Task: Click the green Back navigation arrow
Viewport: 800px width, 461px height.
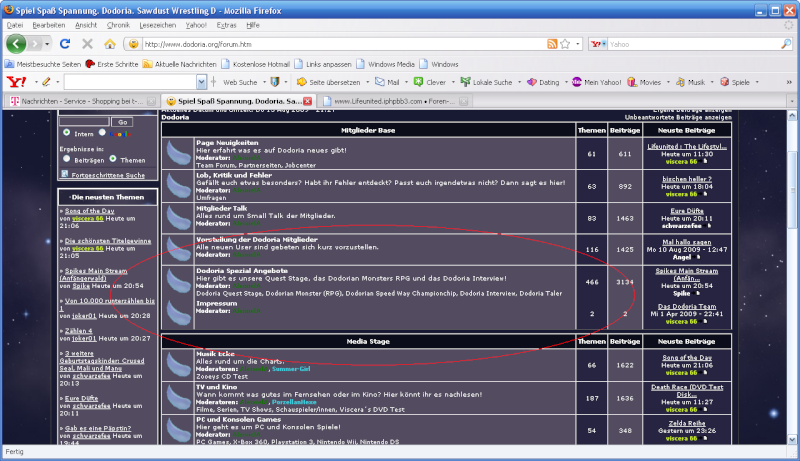Action: tap(16, 44)
